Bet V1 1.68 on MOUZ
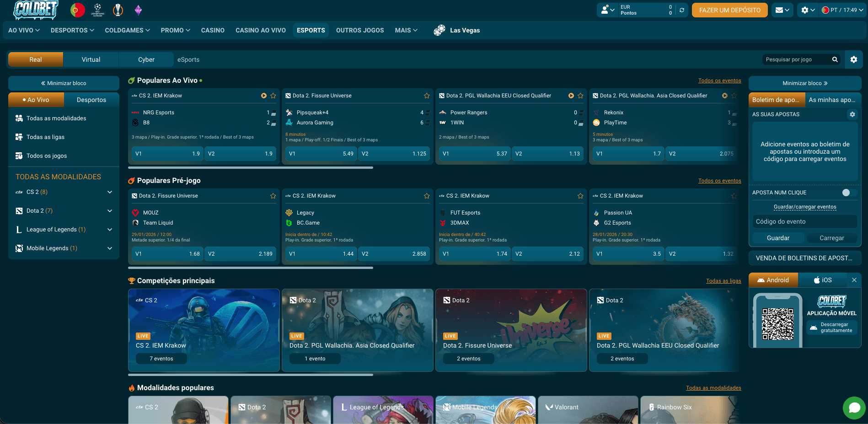868x424 pixels. [x=167, y=254]
